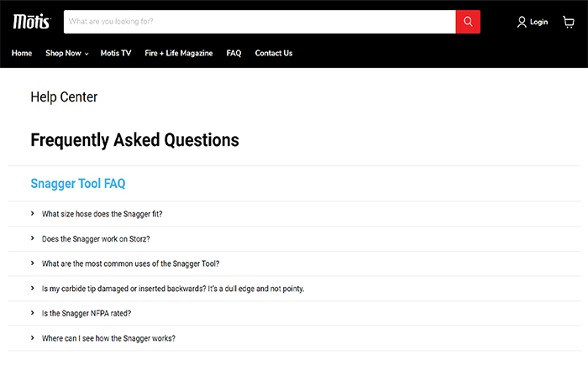Expand chevron for 'Snagger NFPA rated' question
Image resolution: width=588 pixels, height=365 pixels.
click(33, 313)
